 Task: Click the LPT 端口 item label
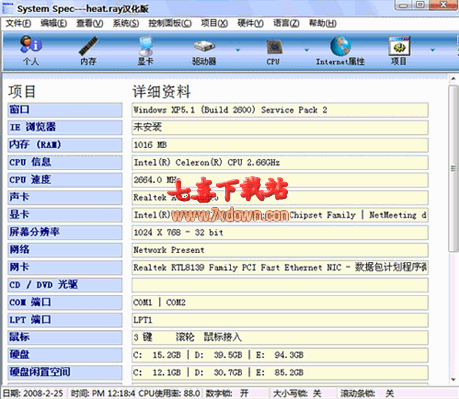tap(65, 320)
